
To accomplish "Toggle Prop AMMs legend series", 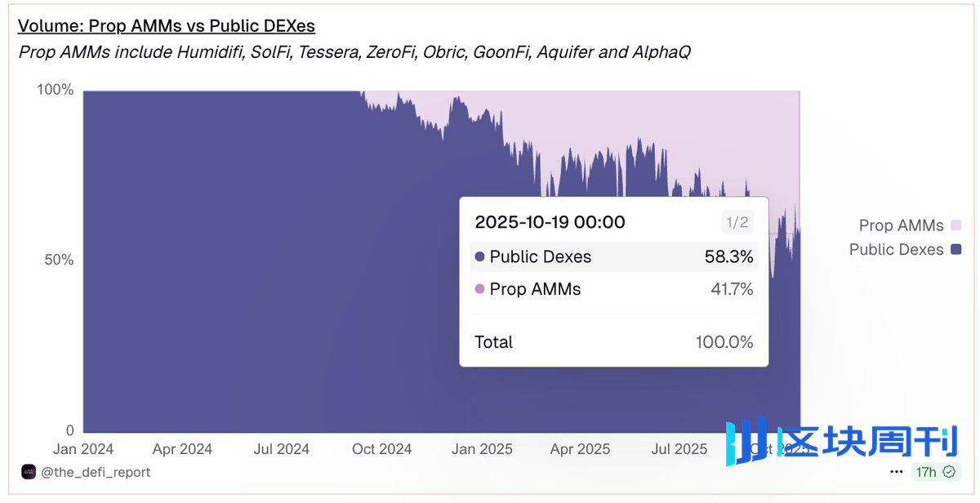I will tap(901, 225).
